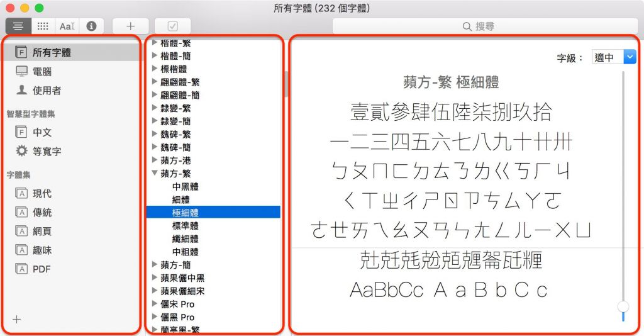Click the AaBbCc preview sample line
This screenshot has height=336, width=644.
pos(448,290)
